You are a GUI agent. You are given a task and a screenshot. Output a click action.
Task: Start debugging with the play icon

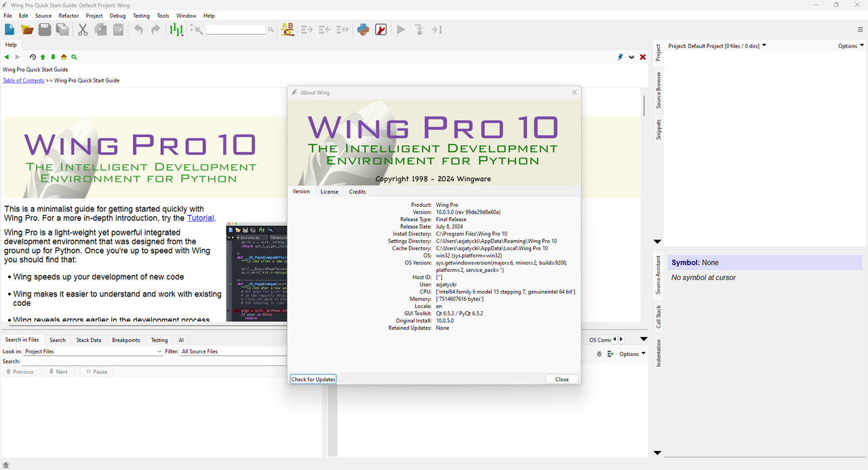[x=401, y=29]
